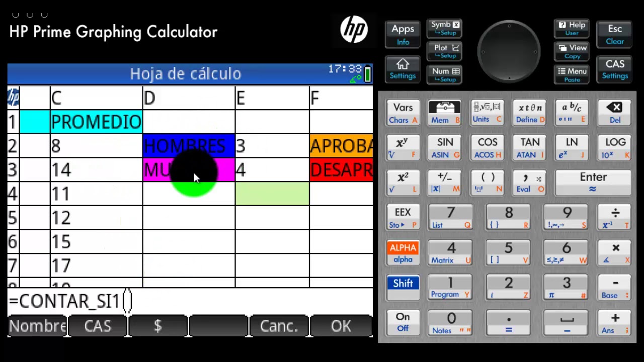Tap the decimal point key
The width and height of the screenshot is (644, 362).
[508, 323]
